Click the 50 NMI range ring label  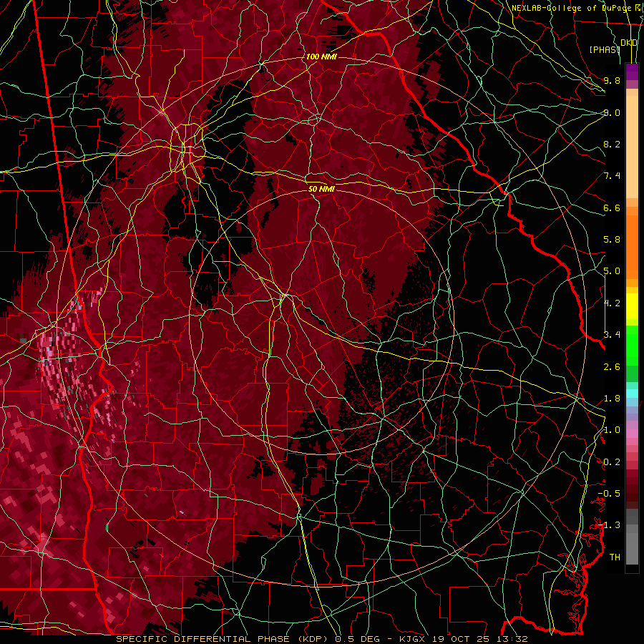pyautogui.click(x=321, y=189)
